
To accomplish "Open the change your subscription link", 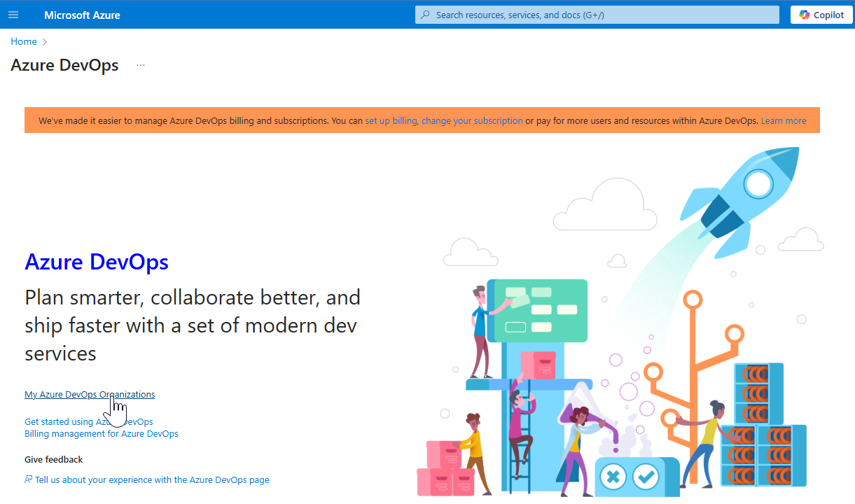I will [x=472, y=120].
